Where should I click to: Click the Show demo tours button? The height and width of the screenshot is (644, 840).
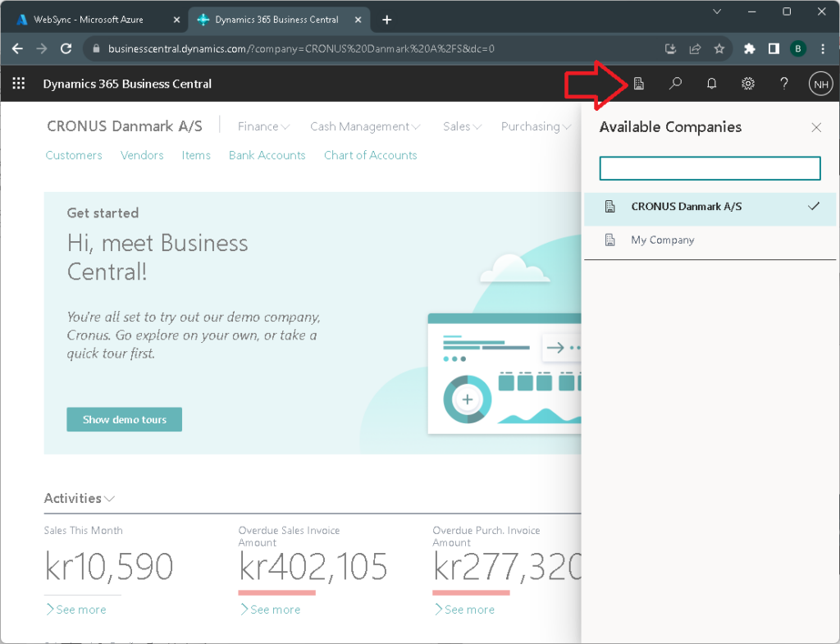[124, 419]
